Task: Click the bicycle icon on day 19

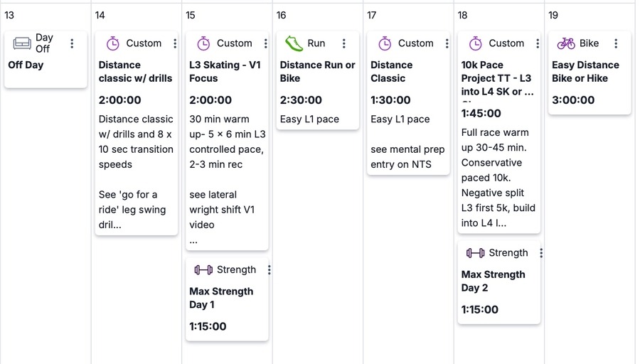Action: point(566,43)
